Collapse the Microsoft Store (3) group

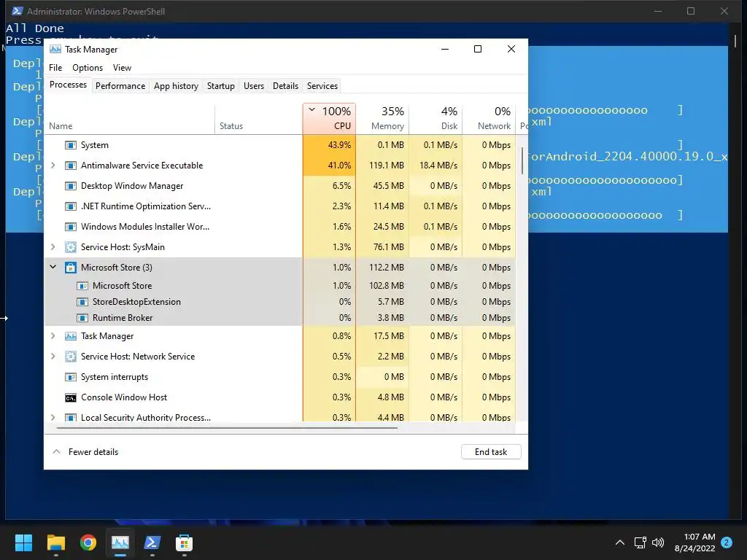[x=53, y=267]
